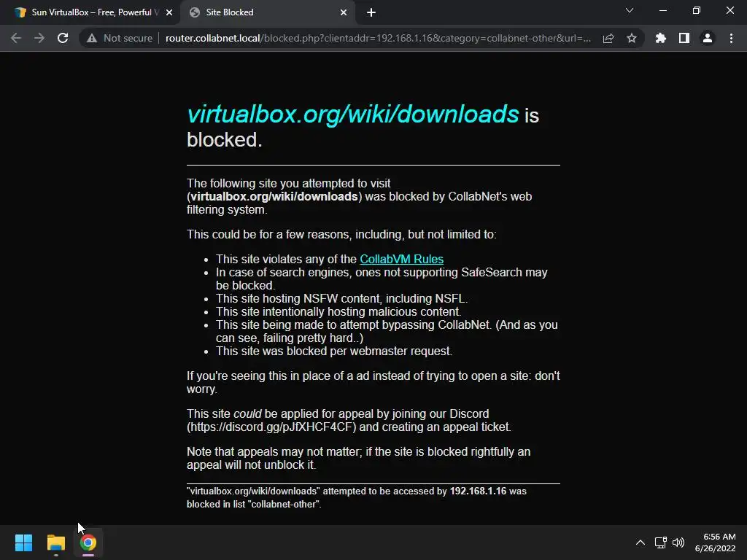Expand the tab search dropdown
The width and height of the screenshot is (747, 560).
pos(630,10)
